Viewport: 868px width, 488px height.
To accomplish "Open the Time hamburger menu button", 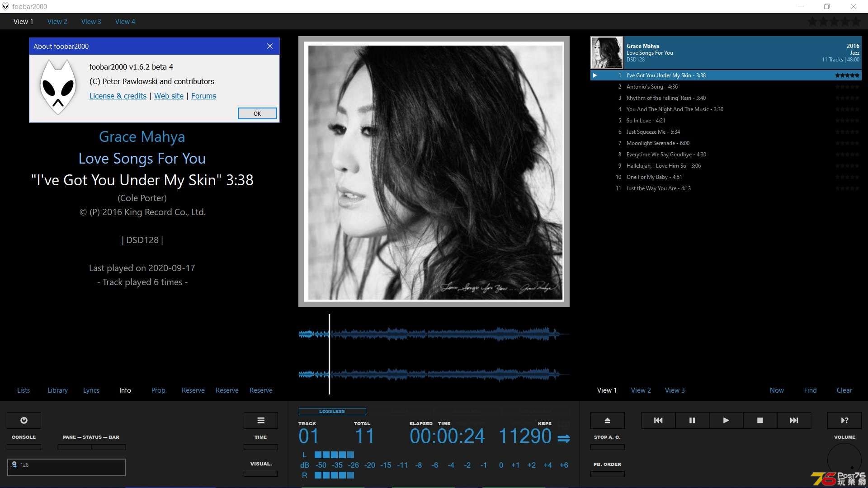I will pos(261,420).
